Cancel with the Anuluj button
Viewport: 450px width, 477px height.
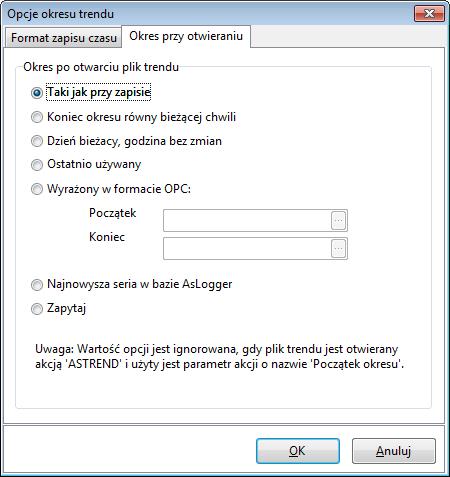pos(394,451)
